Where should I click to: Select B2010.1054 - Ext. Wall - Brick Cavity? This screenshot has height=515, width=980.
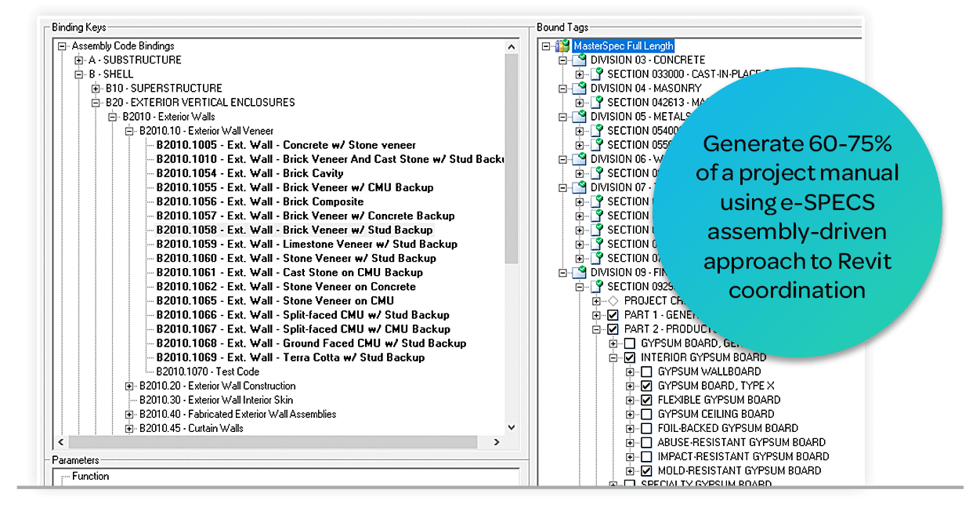(x=249, y=173)
